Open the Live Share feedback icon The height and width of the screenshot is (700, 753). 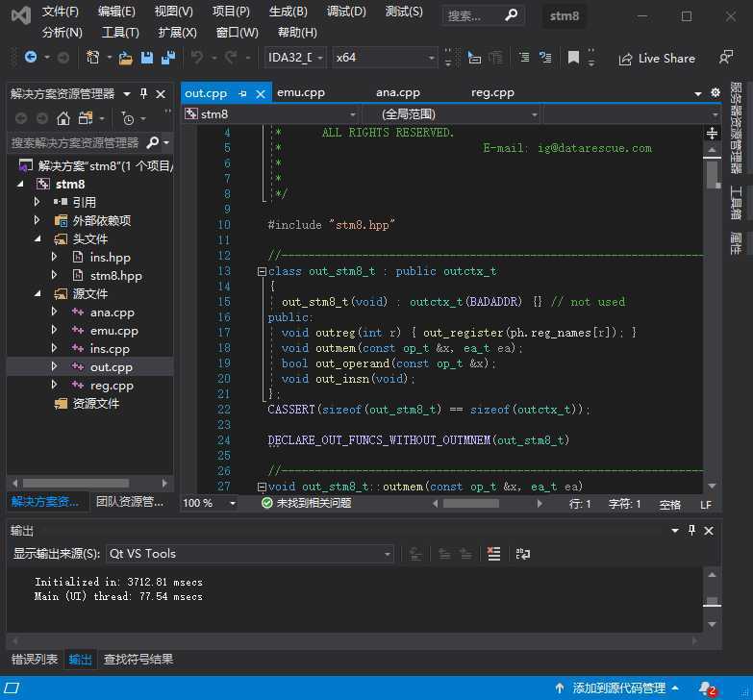click(726, 57)
